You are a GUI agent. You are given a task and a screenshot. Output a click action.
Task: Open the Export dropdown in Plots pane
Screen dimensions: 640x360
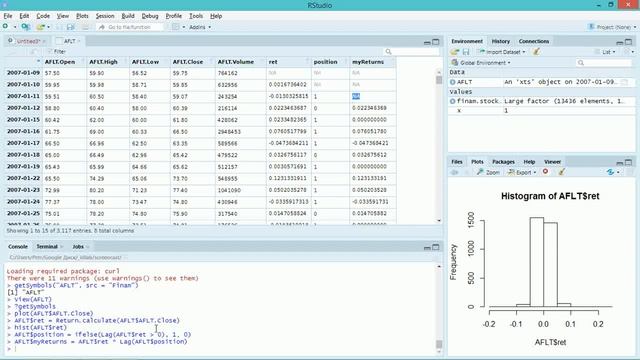pos(522,172)
